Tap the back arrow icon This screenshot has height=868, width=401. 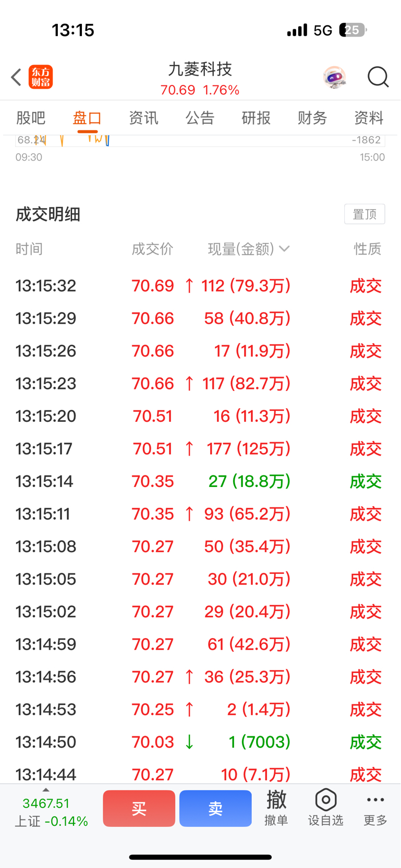[x=16, y=77]
